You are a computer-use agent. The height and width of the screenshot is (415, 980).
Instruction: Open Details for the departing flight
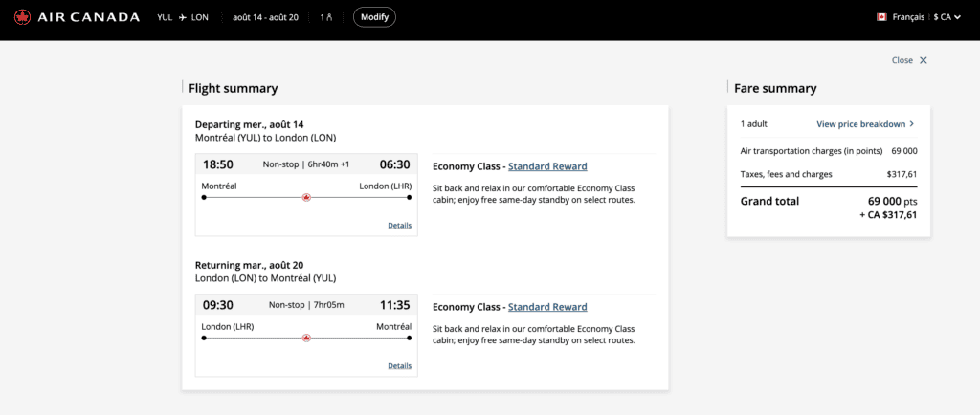(399, 226)
